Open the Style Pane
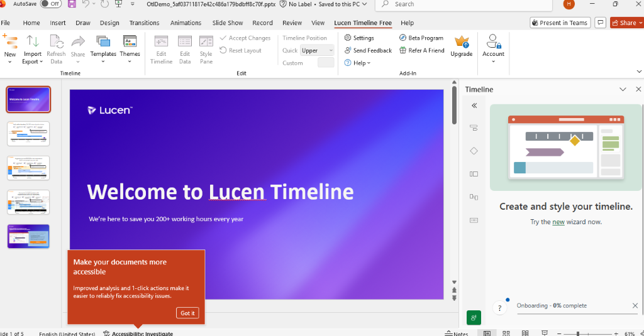Screen dimensions: 644x336 point(206,49)
